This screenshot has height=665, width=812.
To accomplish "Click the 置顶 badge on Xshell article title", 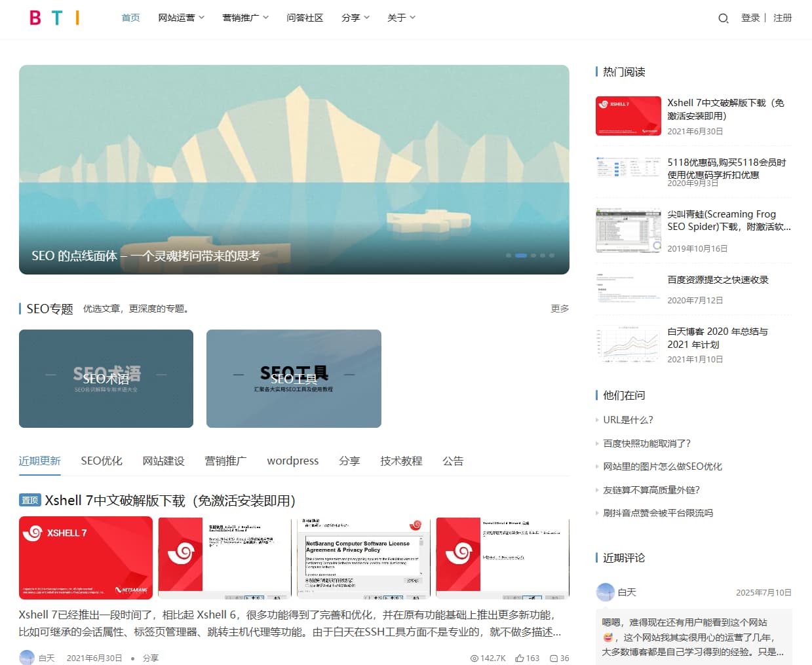I will [29, 500].
